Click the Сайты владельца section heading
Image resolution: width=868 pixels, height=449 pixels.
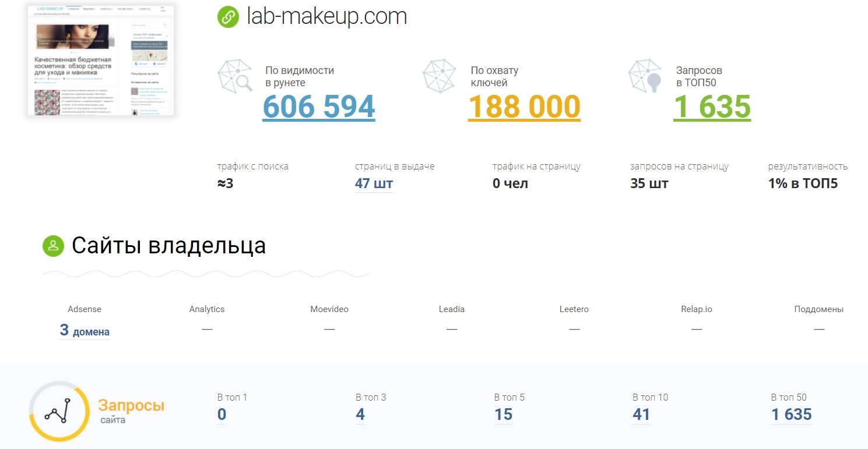pyautogui.click(x=168, y=246)
